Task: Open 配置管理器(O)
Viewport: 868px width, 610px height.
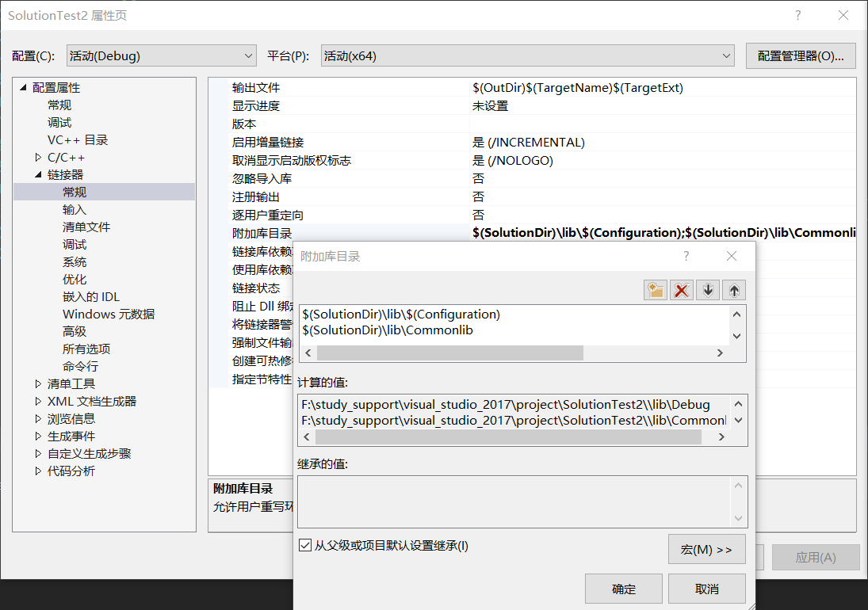Action: tap(801, 55)
